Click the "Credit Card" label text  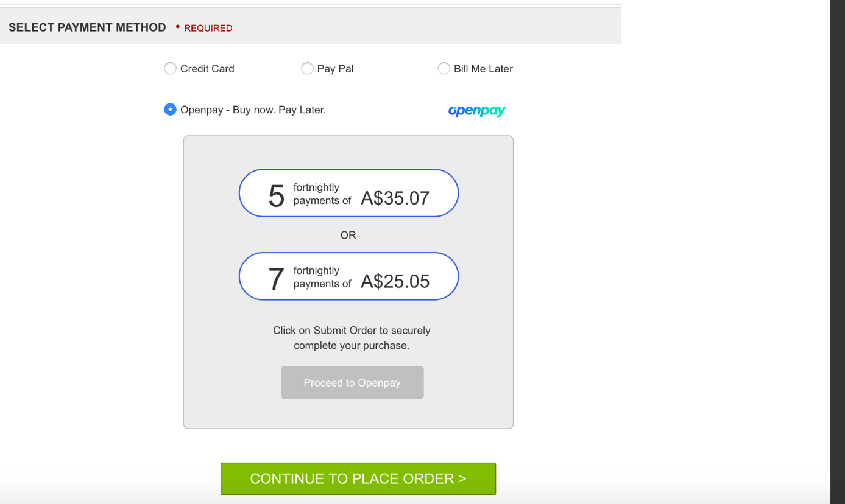[x=207, y=69]
